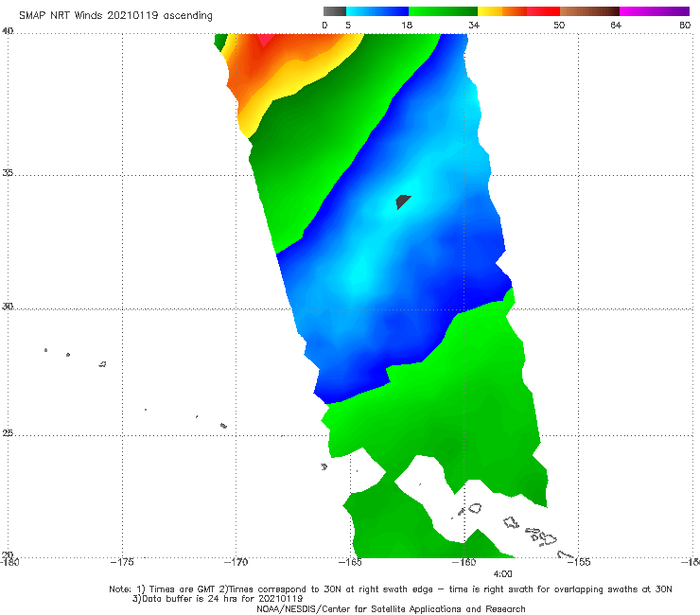Click the blue 5-18 colorbar segment
Screen dimensions: 700x615
point(377,11)
